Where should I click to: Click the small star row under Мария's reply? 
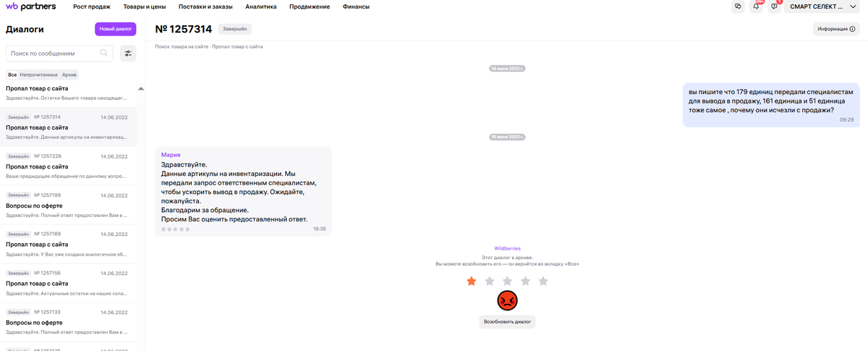[x=176, y=229]
